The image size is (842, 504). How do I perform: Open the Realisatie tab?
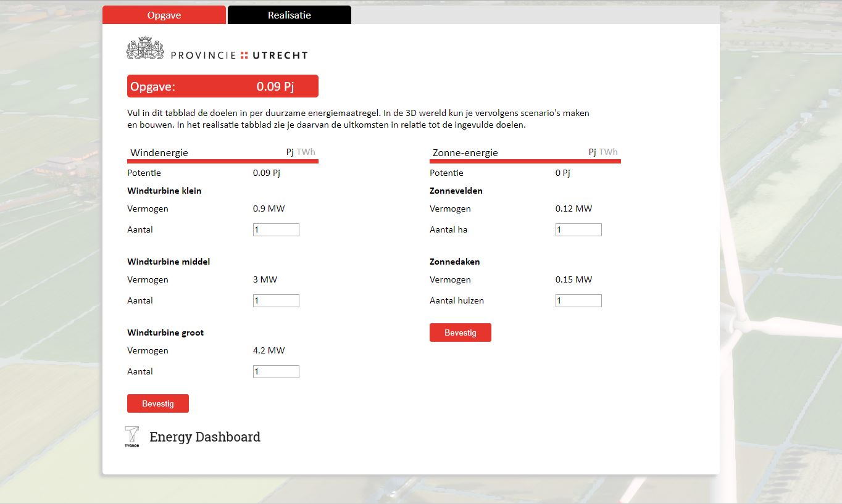(289, 15)
